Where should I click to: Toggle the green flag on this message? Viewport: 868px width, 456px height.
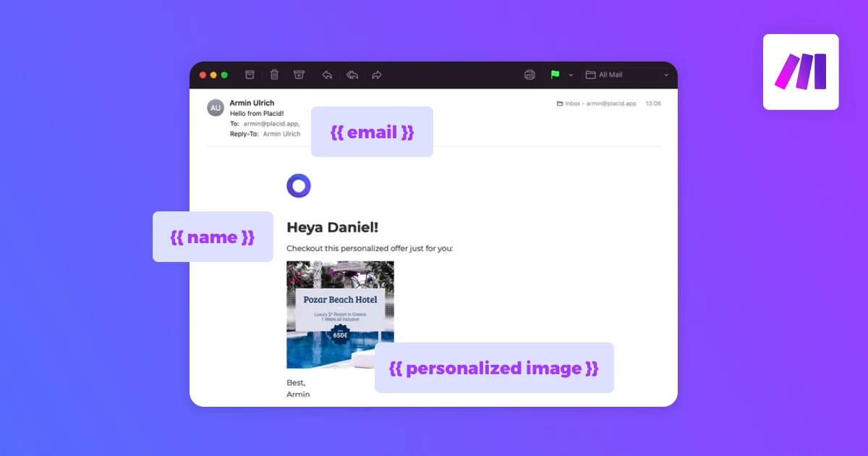click(553, 75)
